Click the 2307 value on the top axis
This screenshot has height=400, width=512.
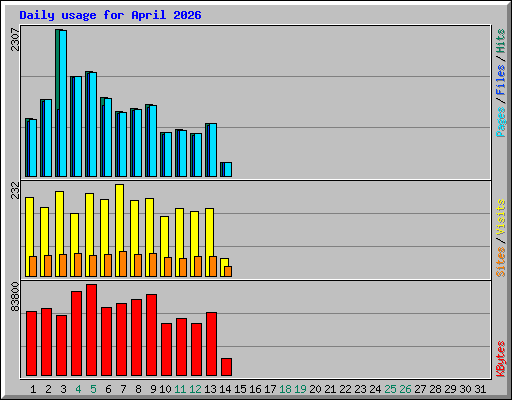pos(15,39)
